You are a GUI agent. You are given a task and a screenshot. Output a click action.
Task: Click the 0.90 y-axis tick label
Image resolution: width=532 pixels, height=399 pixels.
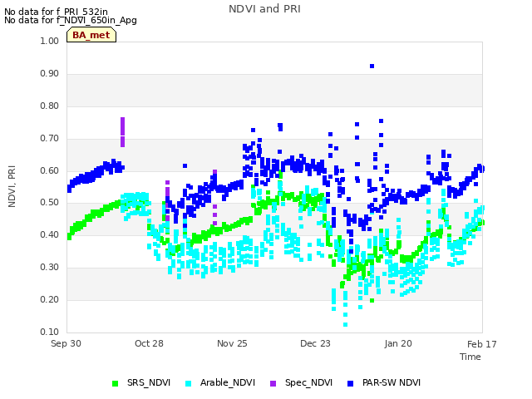[50, 74]
